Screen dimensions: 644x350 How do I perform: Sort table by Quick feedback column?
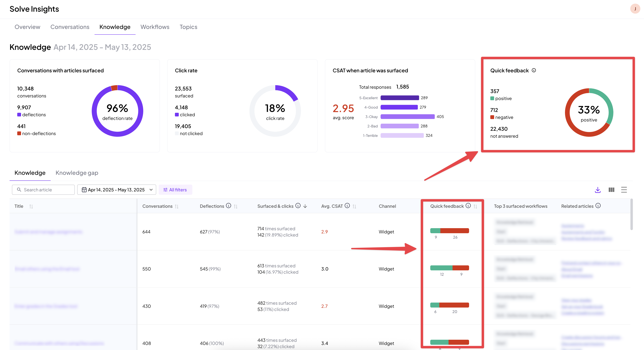(x=475, y=206)
